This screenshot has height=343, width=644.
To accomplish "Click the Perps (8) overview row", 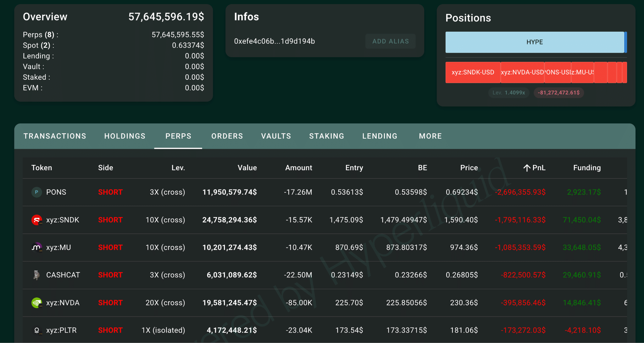I will [114, 35].
